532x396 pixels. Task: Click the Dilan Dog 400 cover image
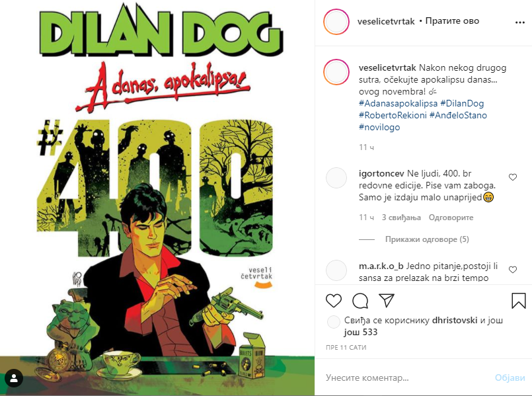point(157,198)
